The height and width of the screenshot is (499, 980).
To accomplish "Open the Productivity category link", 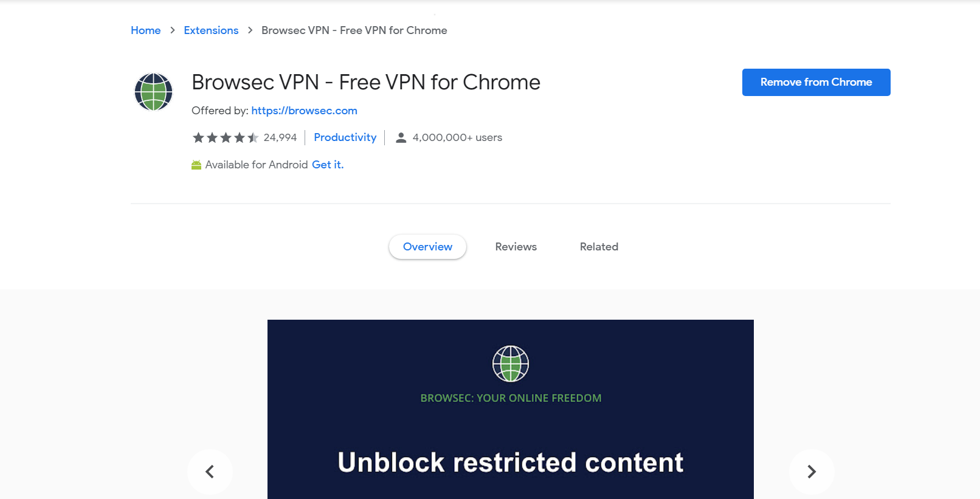I will 345,137.
